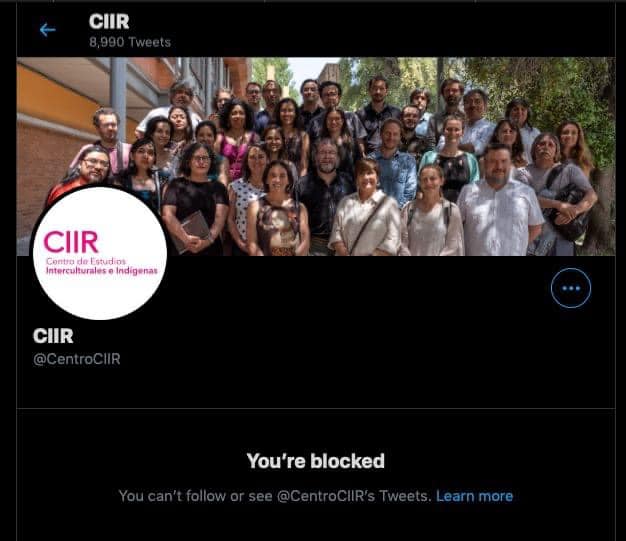626x541 pixels.
Task: Click the 'You can't follow or see' text
Action: 196,496
